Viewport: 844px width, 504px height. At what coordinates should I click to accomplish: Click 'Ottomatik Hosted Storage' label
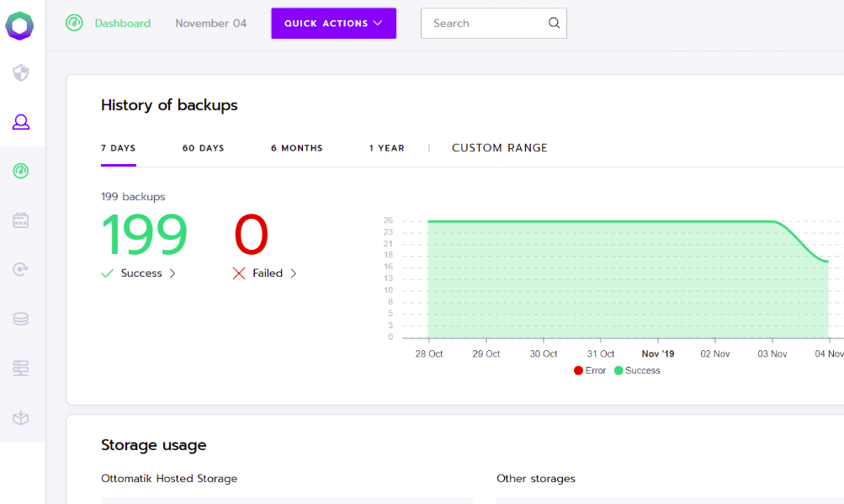coord(169,478)
